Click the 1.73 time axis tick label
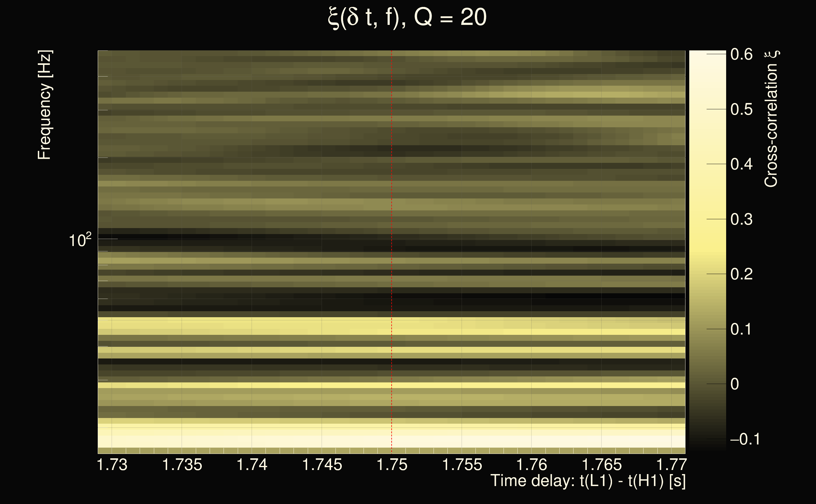816x504 pixels. pos(112,465)
